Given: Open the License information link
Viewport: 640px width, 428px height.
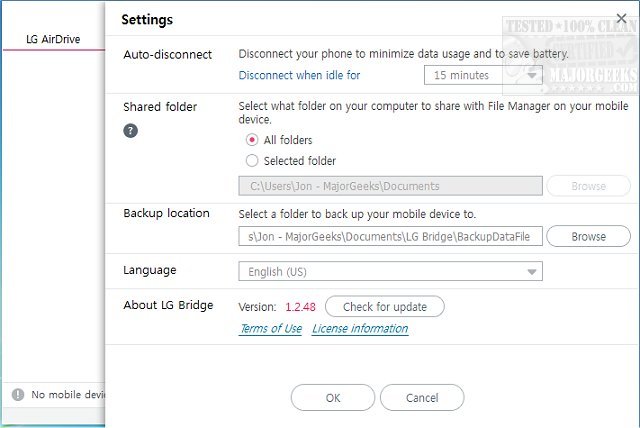Looking at the screenshot, I should click(x=360, y=329).
